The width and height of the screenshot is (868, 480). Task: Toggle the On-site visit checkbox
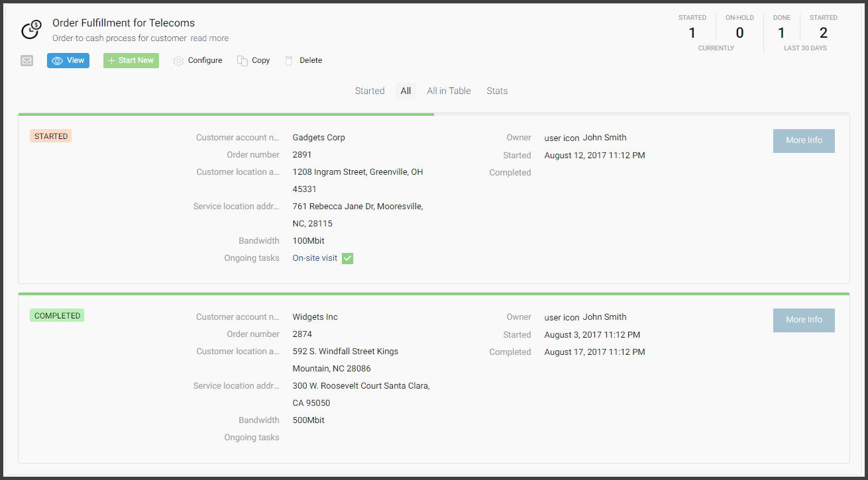pos(347,258)
